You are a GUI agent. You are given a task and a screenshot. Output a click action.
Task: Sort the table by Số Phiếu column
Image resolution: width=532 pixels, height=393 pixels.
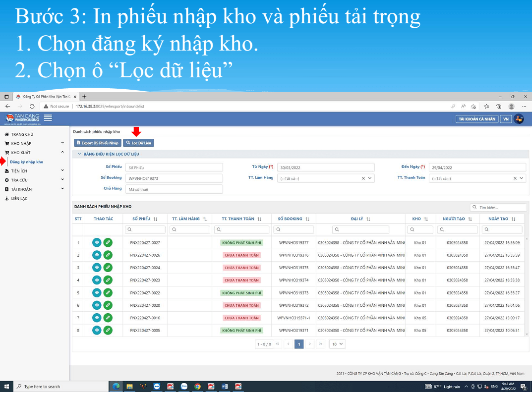click(155, 219)
